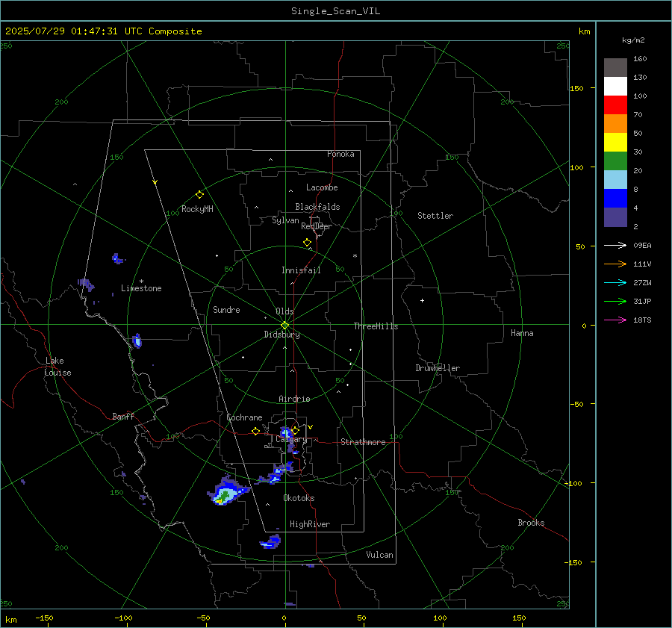This screenshot has height=628, width=672.
Task: Click the Banff label
Action: point(123,417)
